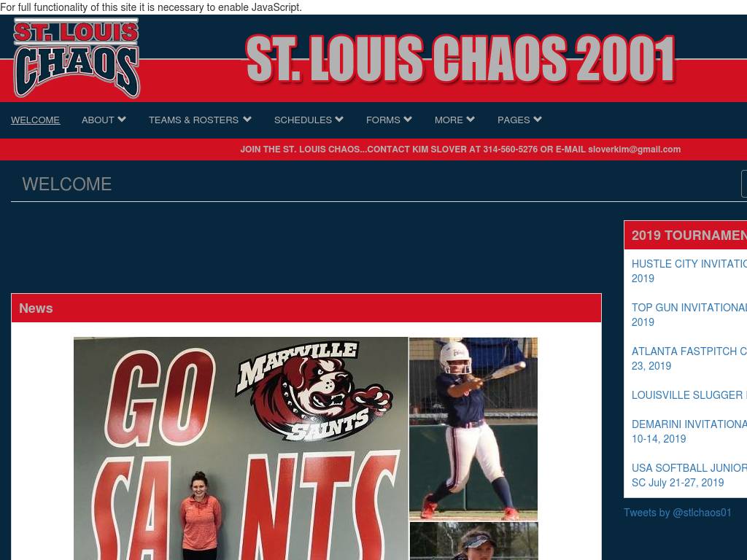This screenshot has height=560, width=747.
Task: Open the Welcome menu item
Action: (35, 120)
